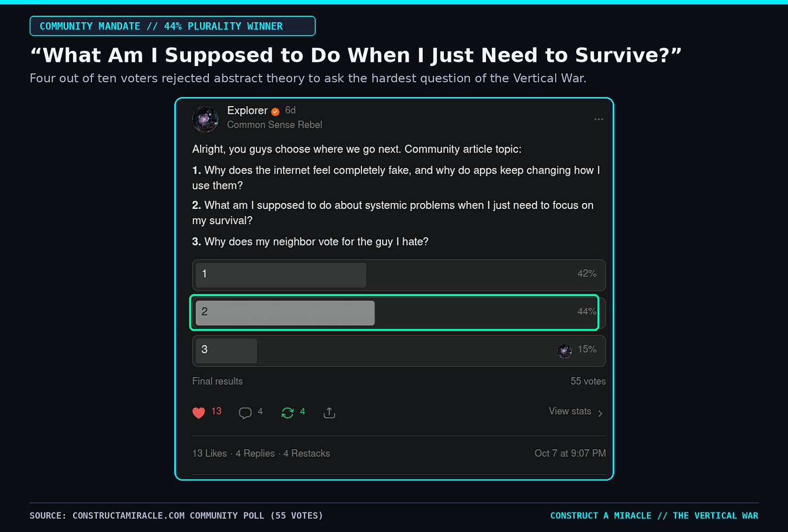
Task: Click the Explorer profile avatar
Action: point(205,119)
